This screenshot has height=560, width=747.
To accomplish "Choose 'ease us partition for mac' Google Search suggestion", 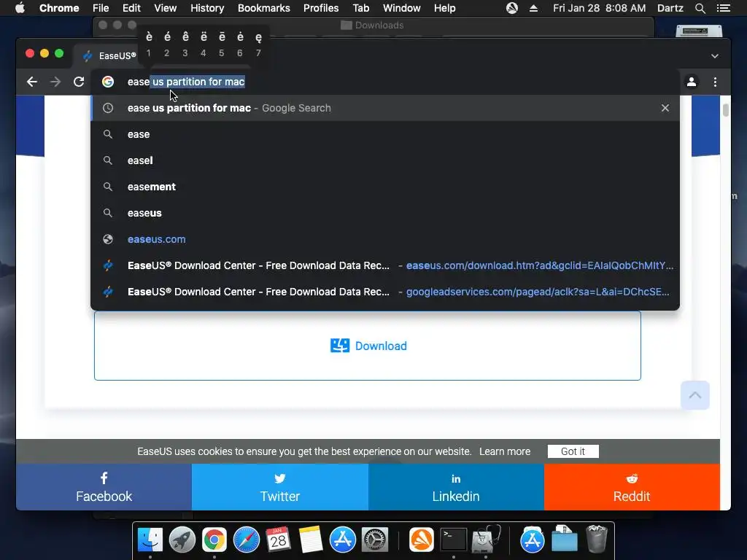I will click(x=385, y=108).
